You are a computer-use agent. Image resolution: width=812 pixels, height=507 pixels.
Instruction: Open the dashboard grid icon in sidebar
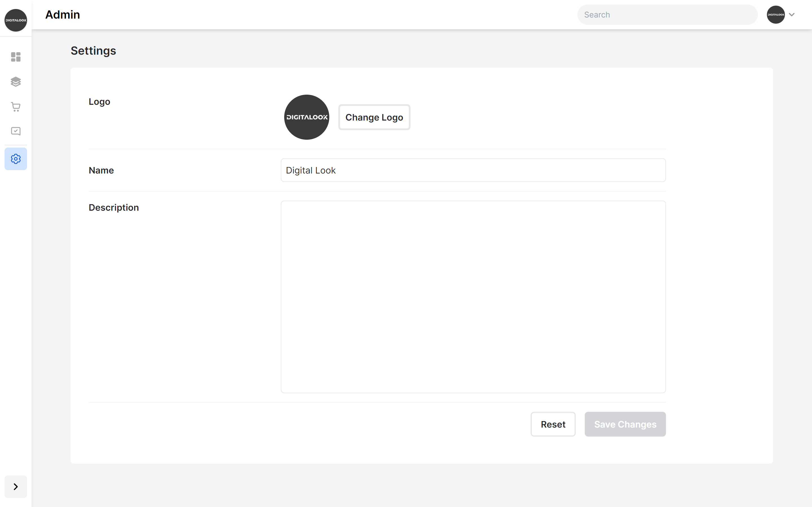(16, 57)
